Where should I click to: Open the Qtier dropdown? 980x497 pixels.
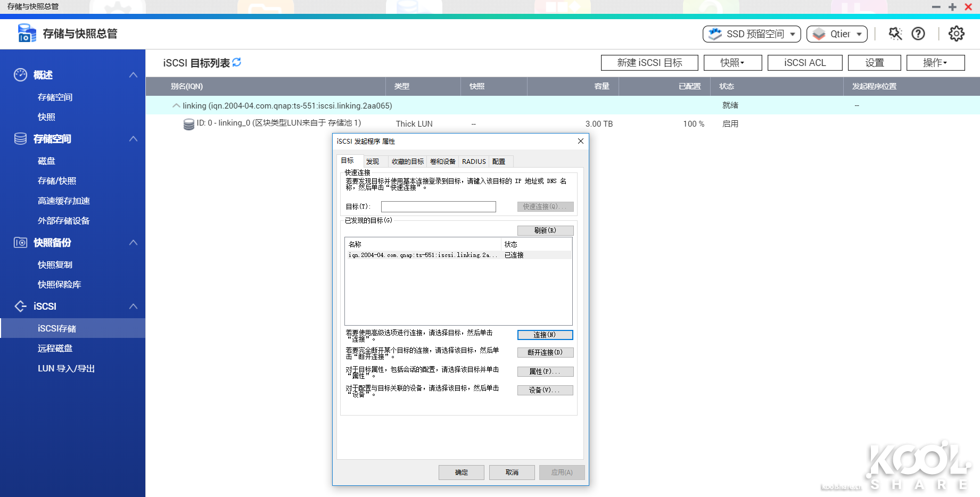(x=837, y=34)
